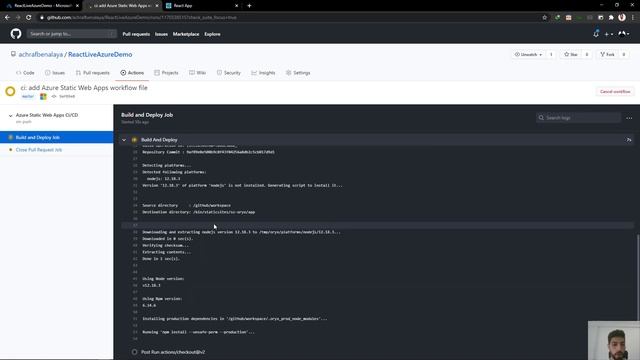
Task: Open Explore in the GitHub header
Action: coord(212,34)
